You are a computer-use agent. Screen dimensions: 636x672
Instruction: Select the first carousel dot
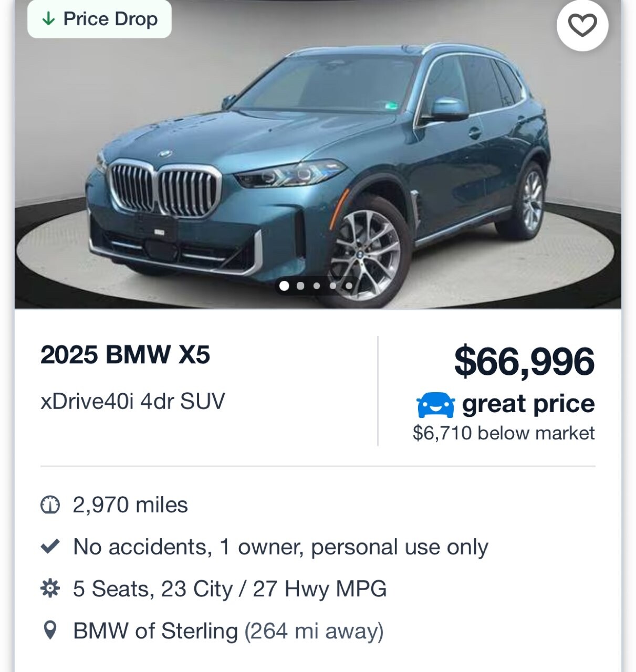click(x=284, y=286)
